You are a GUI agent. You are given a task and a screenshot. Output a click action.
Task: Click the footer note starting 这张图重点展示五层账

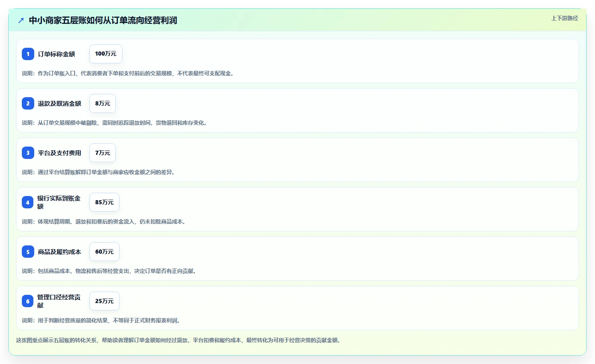(179, 340)
